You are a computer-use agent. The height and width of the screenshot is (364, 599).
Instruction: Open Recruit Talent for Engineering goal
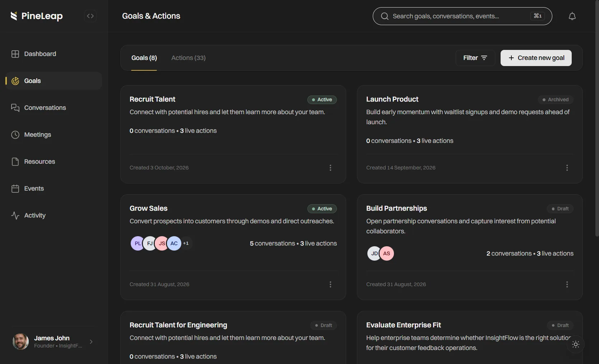click(178, 325)
